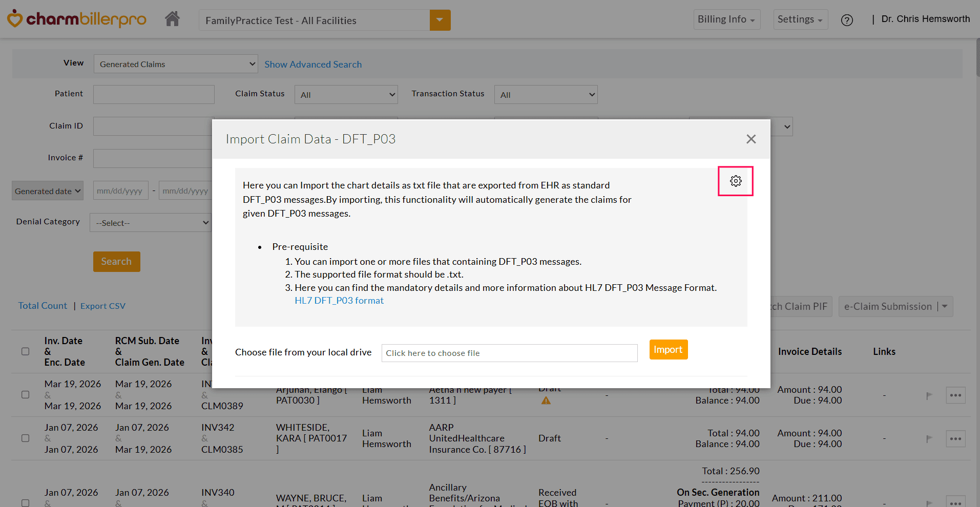Open the Billing Info menu

pyautogui.click(x=726, y=19)
